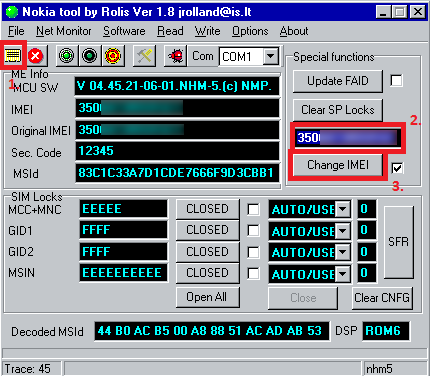430x376 pixels.
Task: Click the MSIN CLOSED button
Action: (207, 273)
